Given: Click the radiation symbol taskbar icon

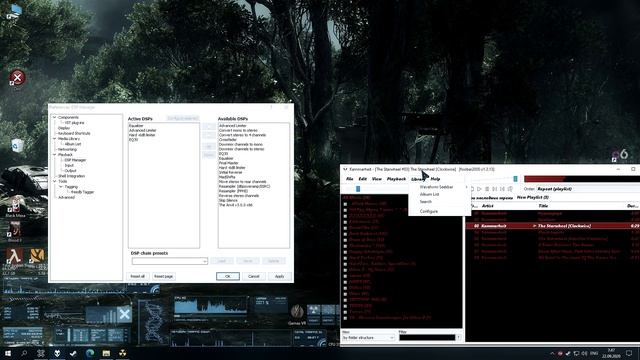Looking at the screenshot, I should (122, 353).
